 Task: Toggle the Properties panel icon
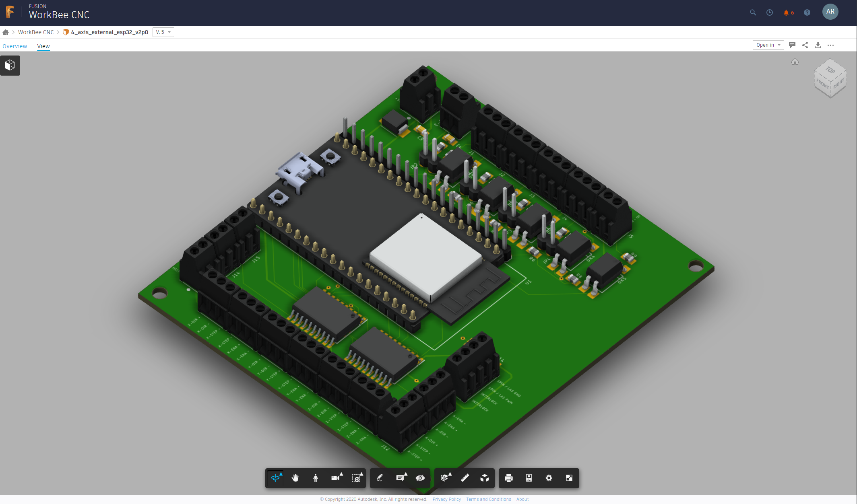tap(529, 478)
